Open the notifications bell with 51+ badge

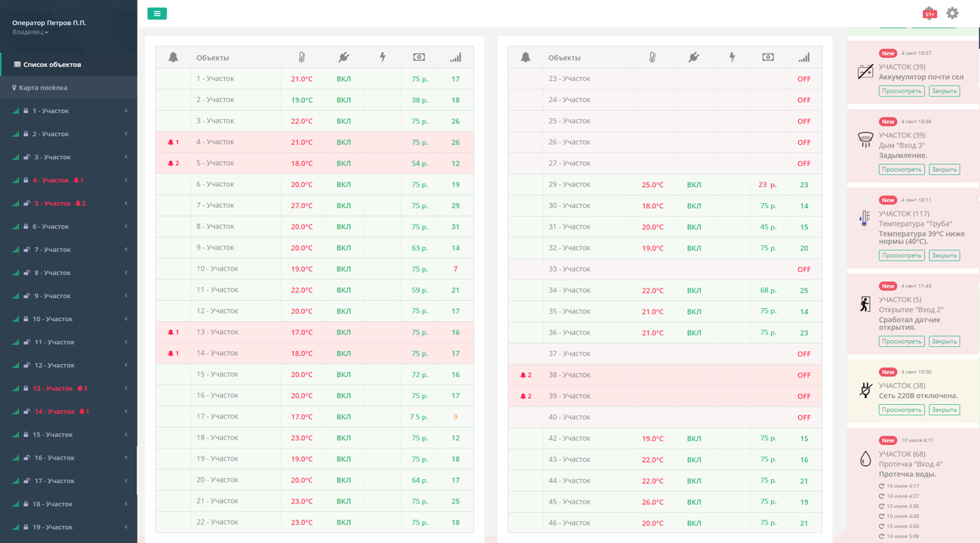[x=929, y=13]
